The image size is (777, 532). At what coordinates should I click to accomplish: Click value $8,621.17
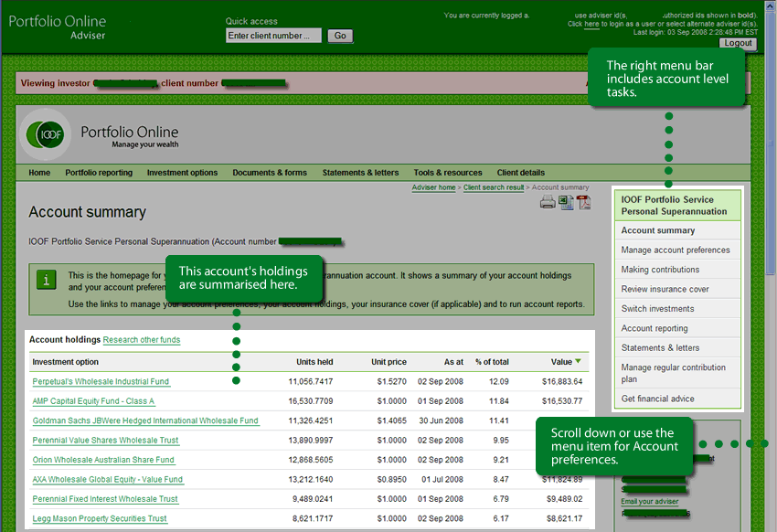pos(564,518)
